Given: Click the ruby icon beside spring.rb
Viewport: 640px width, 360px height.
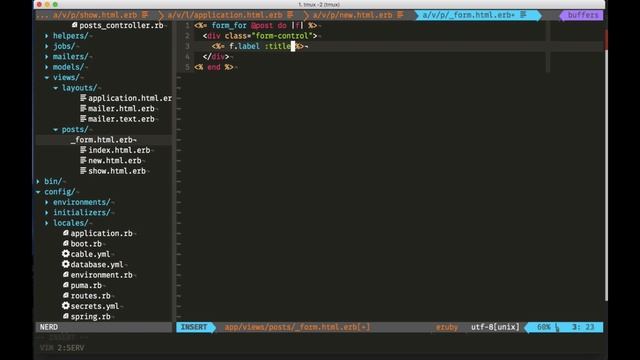Looking at the screenshot, I should click(x=66, y=316).
